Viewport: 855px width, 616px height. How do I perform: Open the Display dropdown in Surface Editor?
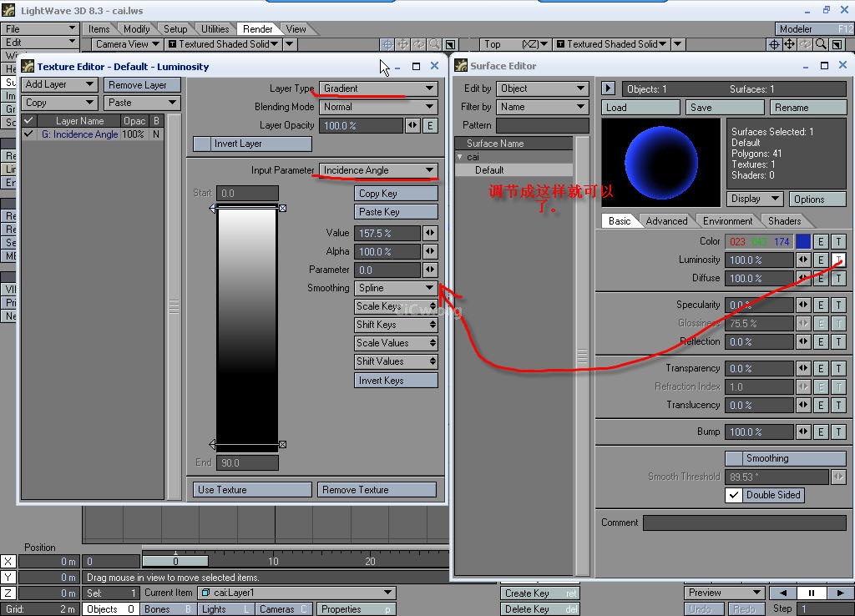(x=755, y=199)
